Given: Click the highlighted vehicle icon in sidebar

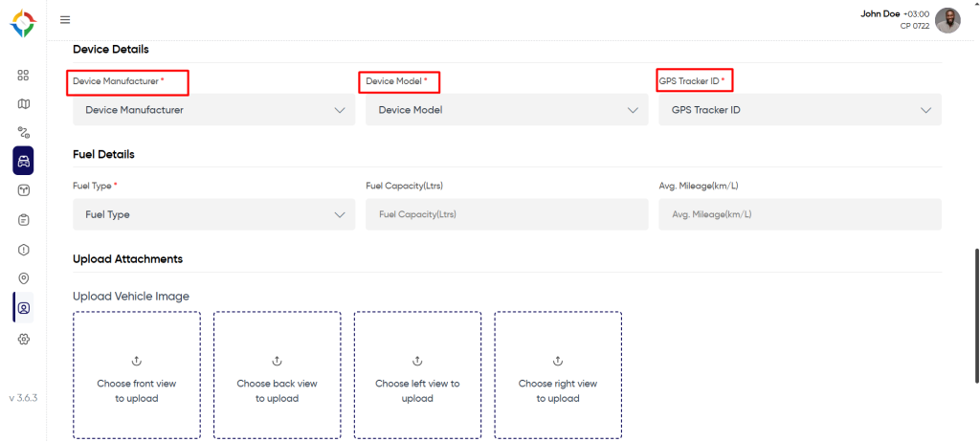Looking at the screenshot, I should point(23,162).
